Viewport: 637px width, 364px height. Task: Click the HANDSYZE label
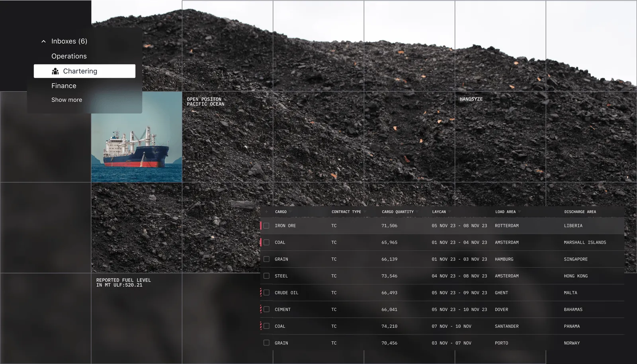click(x=471, y=99)
